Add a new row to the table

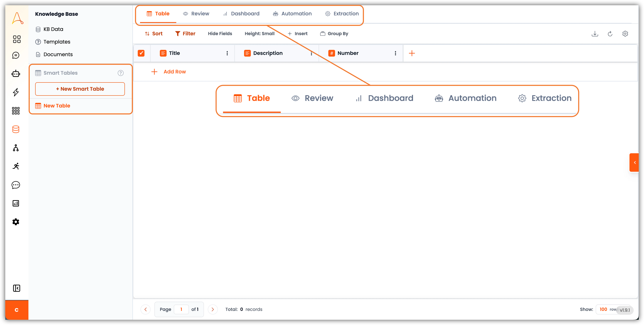[169, 72]
